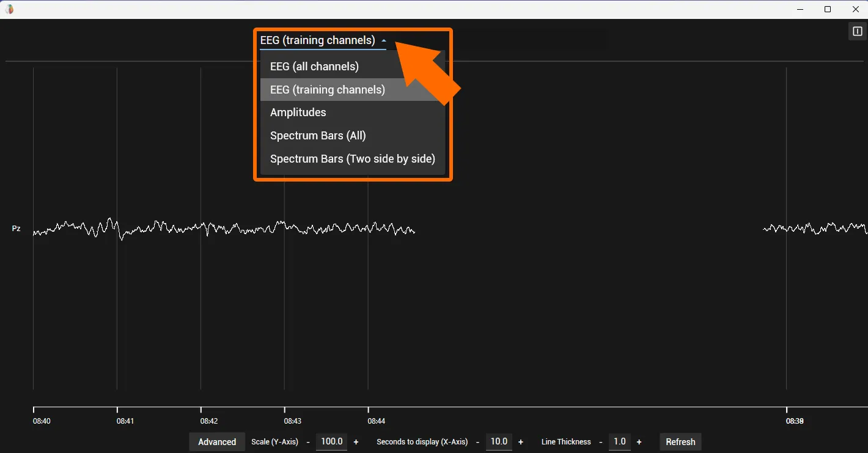Pick Spectrum Bars (All) from the menu
868x453 pixels.
coord(353,136)
